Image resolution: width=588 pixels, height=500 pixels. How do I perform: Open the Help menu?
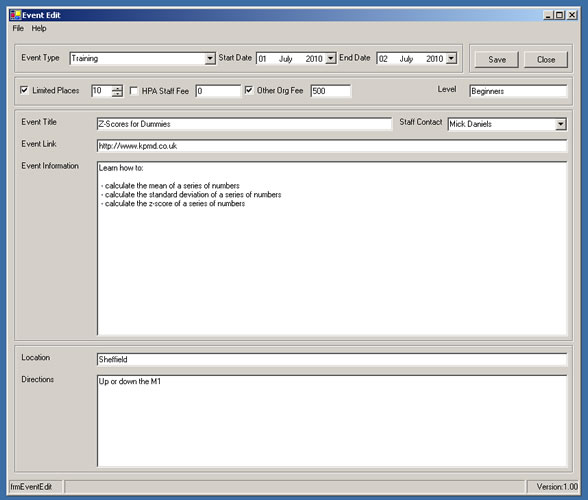(x=39, y=28)
